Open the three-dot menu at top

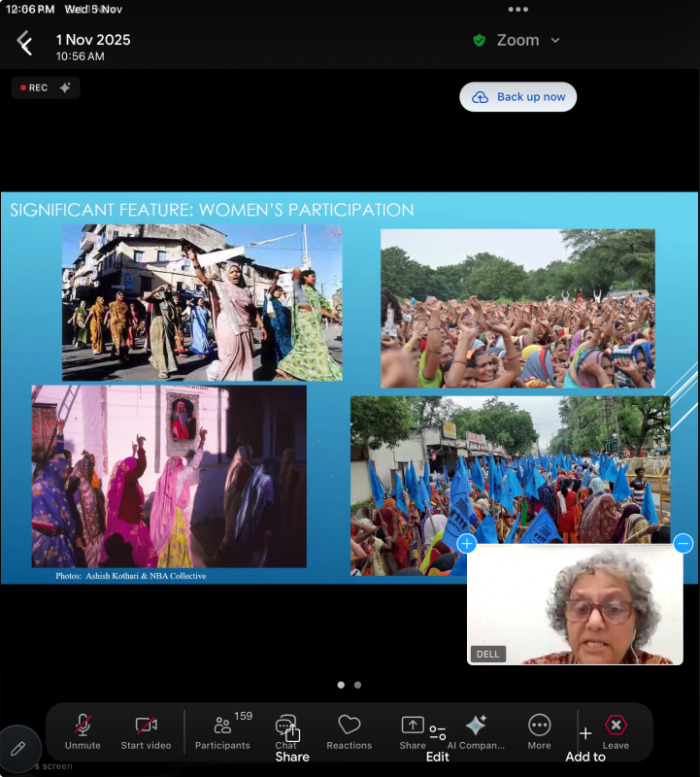point(518,10)
